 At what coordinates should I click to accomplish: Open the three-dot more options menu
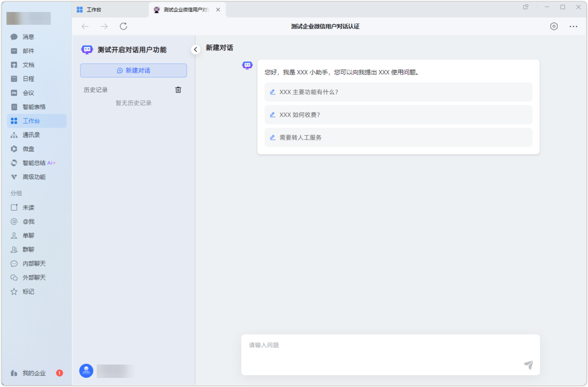point(573,27)
